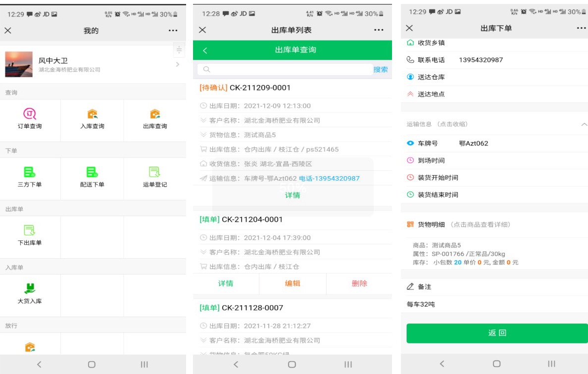
Task: Open 下出库单 outbound form icon
Action: click(30, 231)
